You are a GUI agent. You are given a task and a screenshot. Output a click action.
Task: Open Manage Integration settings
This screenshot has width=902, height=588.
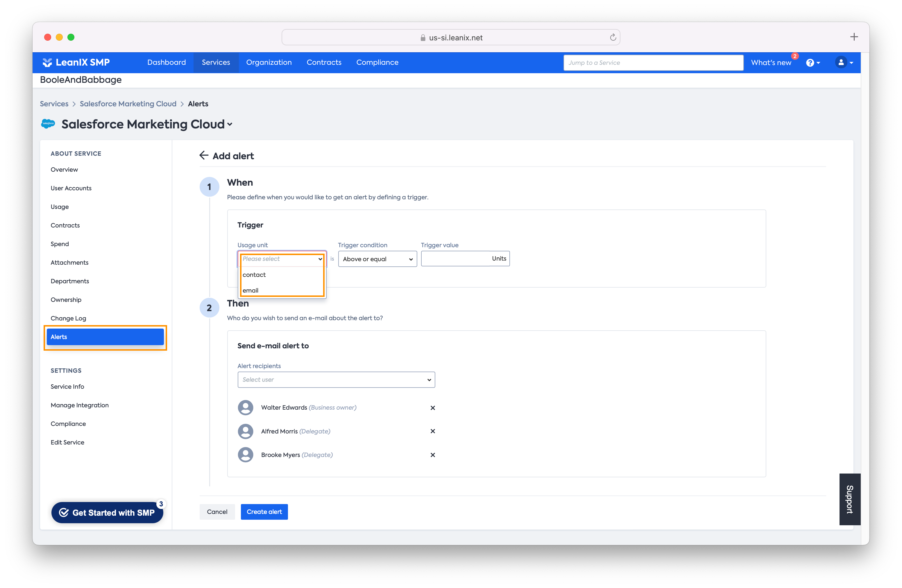[80, 405]
